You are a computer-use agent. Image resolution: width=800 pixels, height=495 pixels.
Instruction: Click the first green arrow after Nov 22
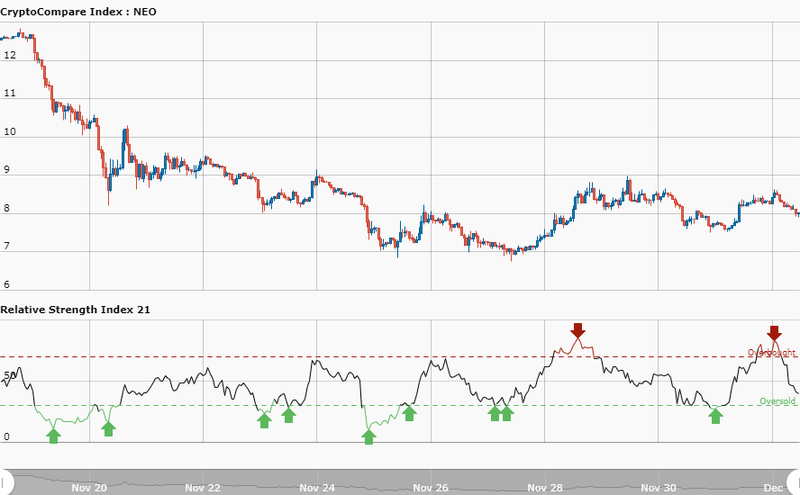pos(264,419)
